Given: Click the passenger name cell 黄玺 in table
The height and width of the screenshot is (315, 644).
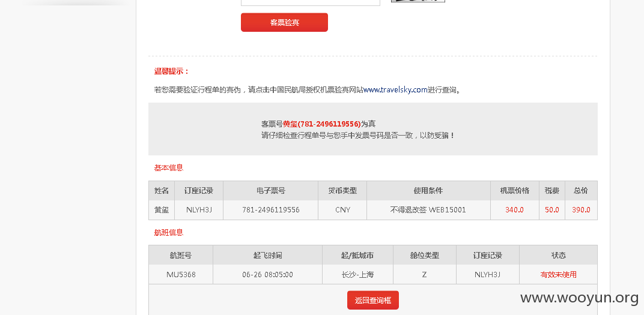Looking at the screenshot, I should (x=162, y=210).
